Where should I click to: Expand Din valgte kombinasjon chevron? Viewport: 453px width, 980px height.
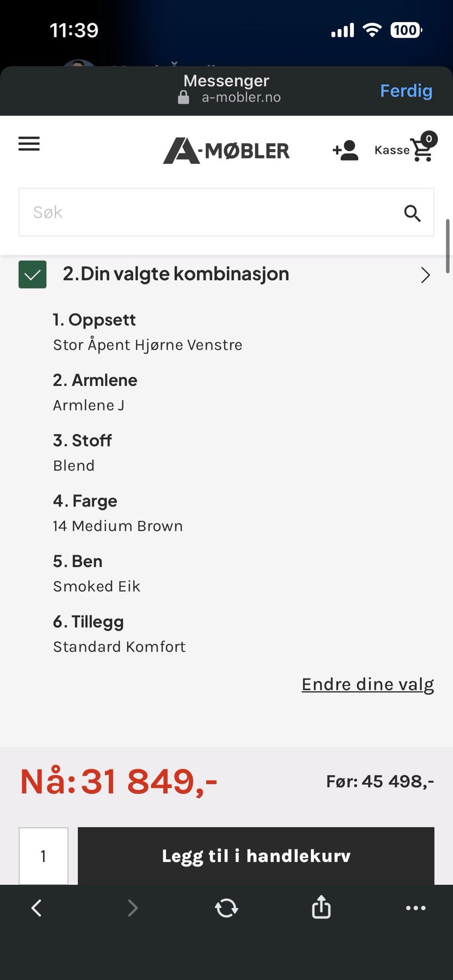[425, 275]
